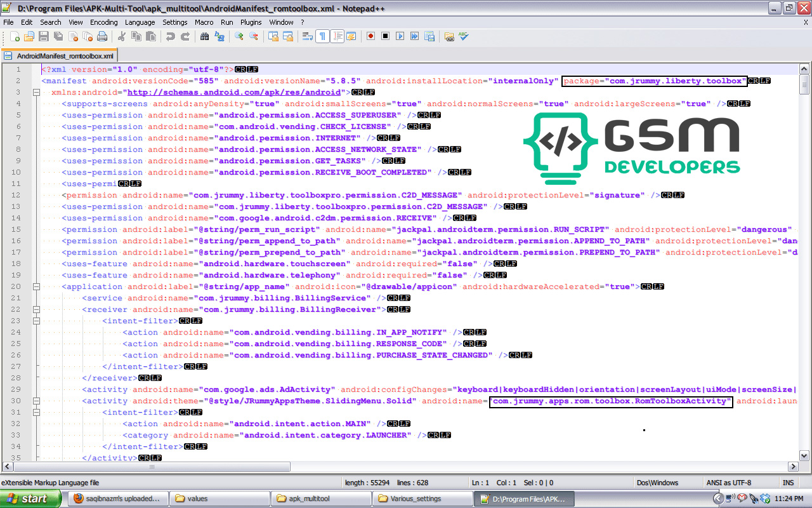Switch to apk_multitool folder taskbar button

(322, 498)
